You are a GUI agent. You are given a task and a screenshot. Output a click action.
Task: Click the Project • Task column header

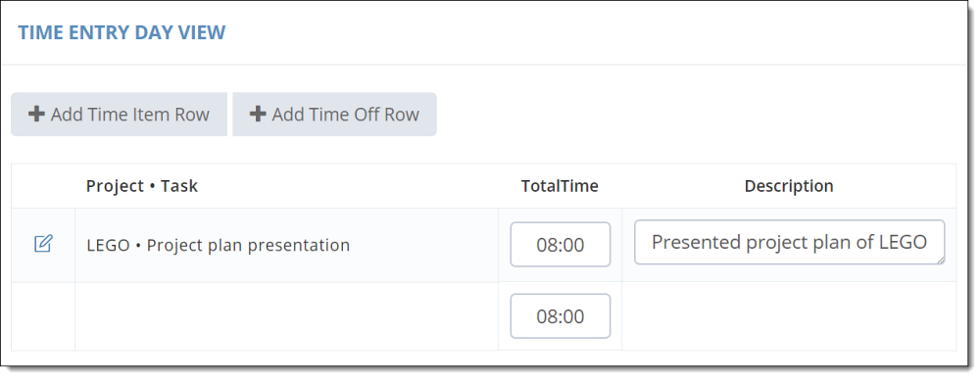point(142,186)
